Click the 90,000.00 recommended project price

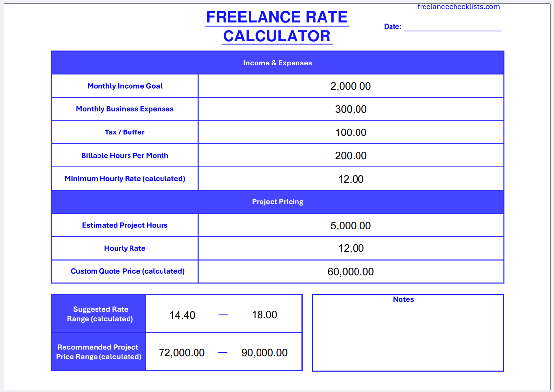264,353
